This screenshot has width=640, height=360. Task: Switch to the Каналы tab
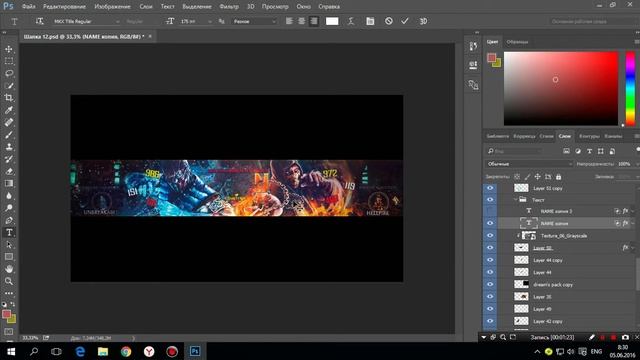[x=613, y=136]
